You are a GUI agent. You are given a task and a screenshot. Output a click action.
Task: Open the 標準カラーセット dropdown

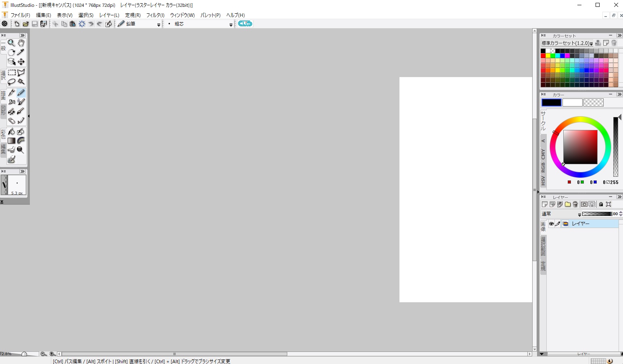click(591, 43)
